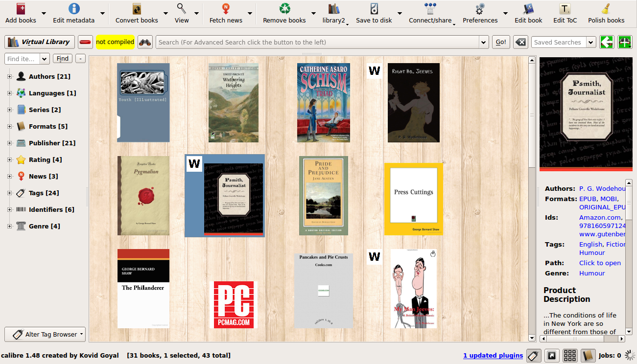Viewport: 637px width, 364px height.
Task: Select the Pride and Prejudice cover
Action: [324, 196]
